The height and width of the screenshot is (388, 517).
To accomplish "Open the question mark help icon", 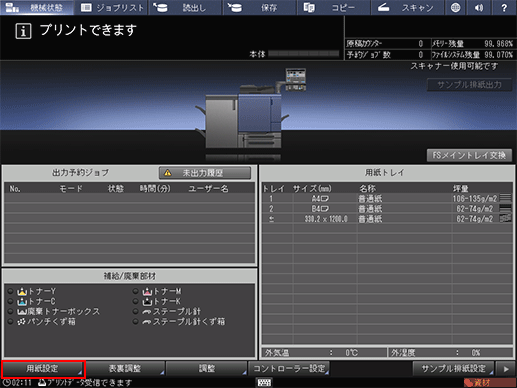I will (504, 7).
